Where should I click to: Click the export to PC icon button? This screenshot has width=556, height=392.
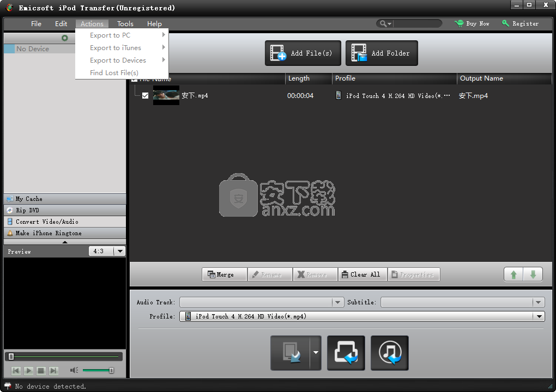click(x=346, y=353)
